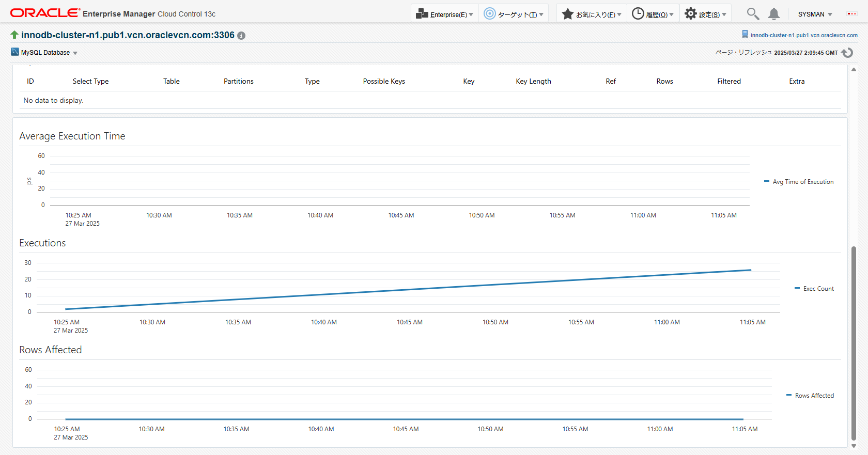Click the search magnifier icon
Viewport: 868px width, 455px height.
pyautogui.click(x=753, y=14)
